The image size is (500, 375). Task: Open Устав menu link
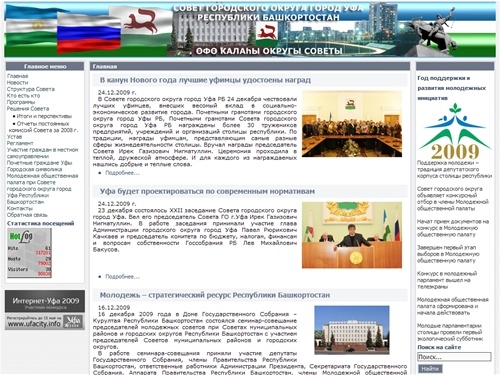click(14, 137)
